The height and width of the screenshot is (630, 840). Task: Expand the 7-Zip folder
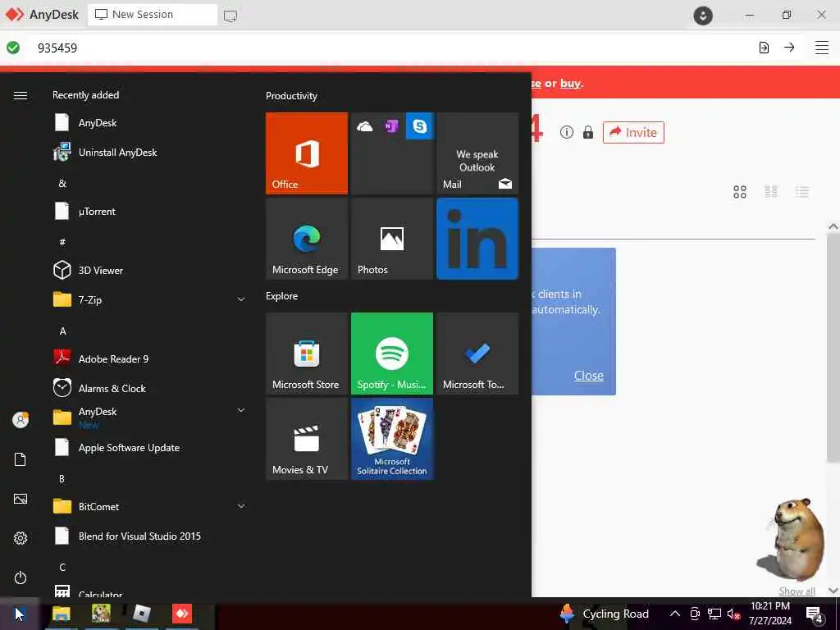click(241, 299)
